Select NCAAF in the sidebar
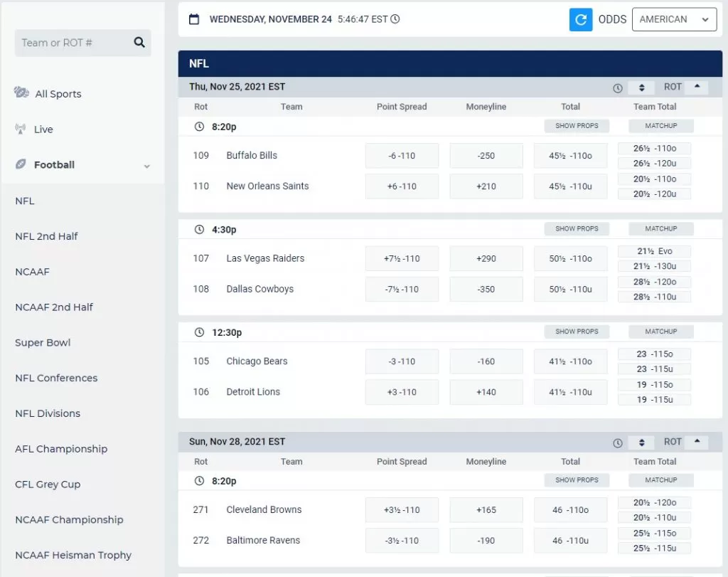The width and height of the screenshot is (728, 577). 32,272
